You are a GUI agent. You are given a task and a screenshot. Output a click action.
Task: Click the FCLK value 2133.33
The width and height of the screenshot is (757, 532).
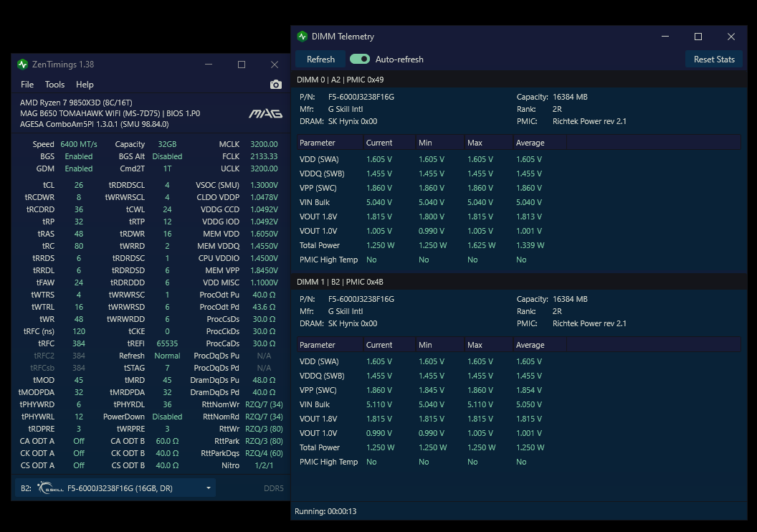[264, 156]
